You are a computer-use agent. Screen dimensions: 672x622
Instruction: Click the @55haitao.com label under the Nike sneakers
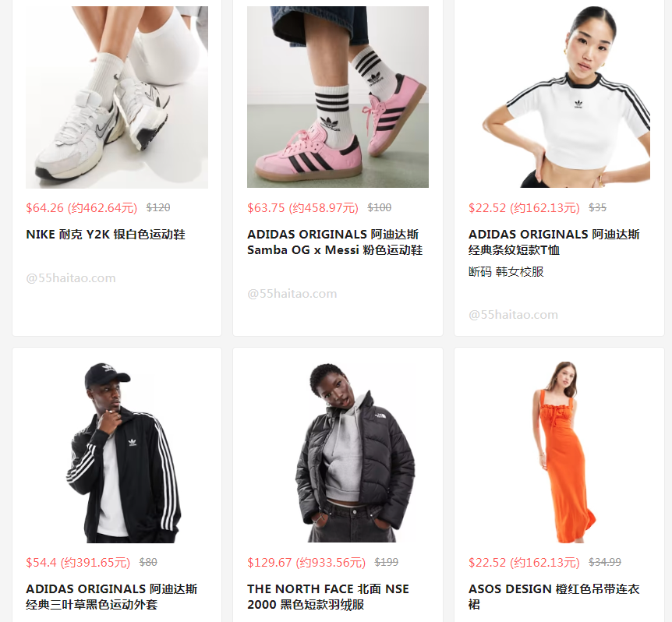tap(71, 278)
